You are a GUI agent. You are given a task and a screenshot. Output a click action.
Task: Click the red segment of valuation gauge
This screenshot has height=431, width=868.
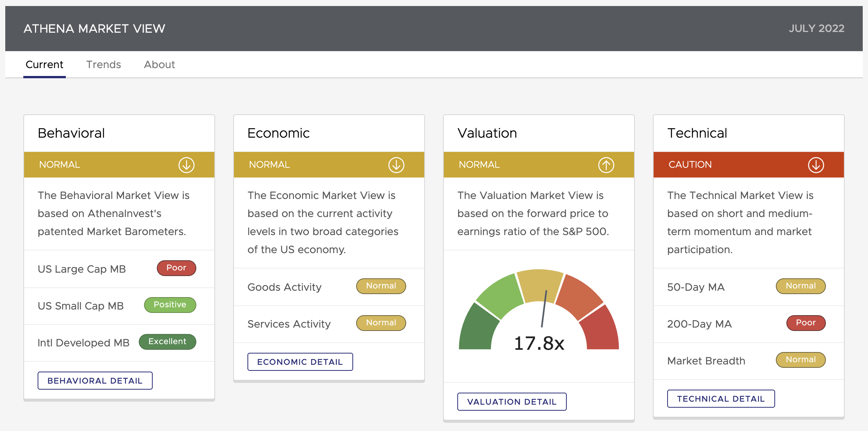coord(601,331)
